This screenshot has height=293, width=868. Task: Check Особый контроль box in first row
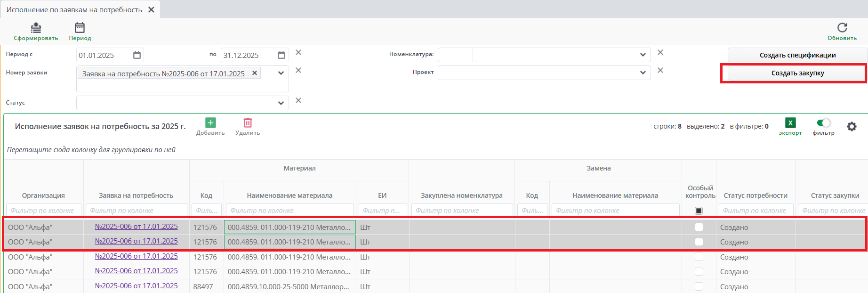(x=699, y=227)
